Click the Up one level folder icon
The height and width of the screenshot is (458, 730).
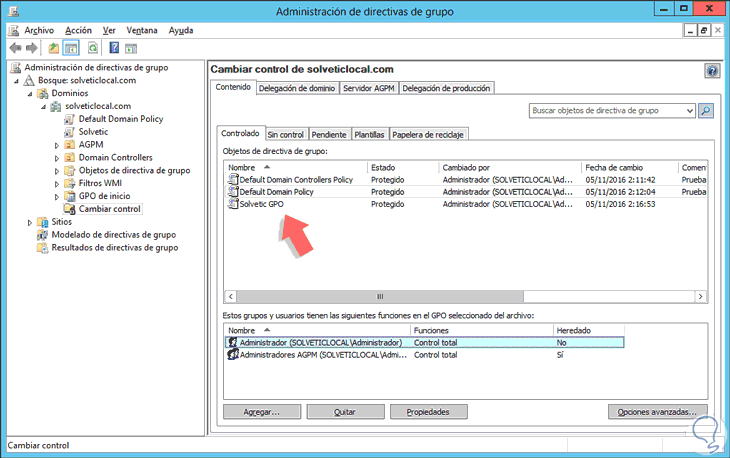click(x=54, y=48)
